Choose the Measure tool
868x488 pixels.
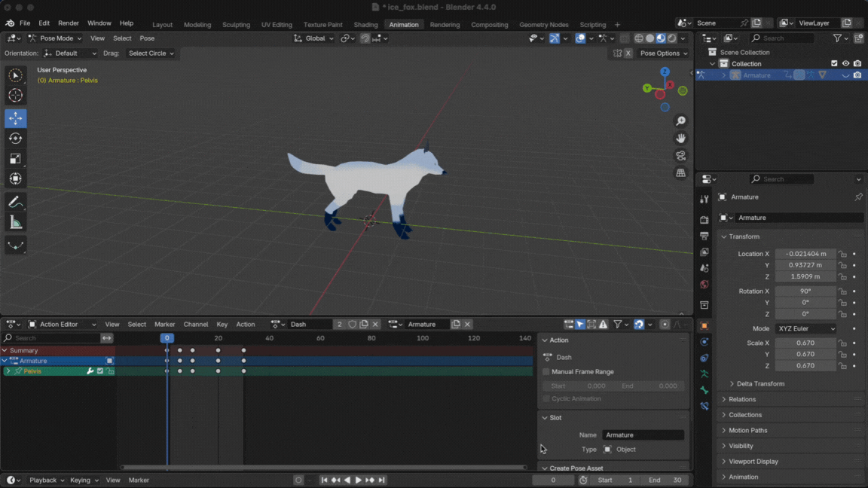[x=16, y=223]
